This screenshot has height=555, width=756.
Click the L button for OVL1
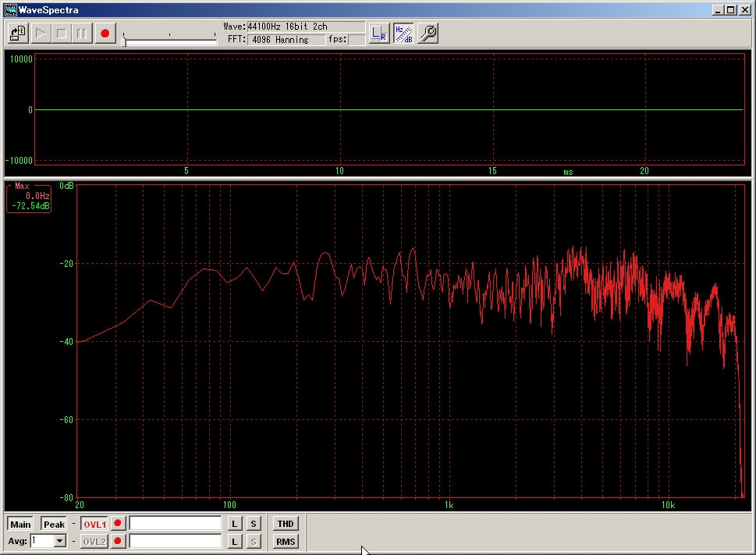[234, 524]
